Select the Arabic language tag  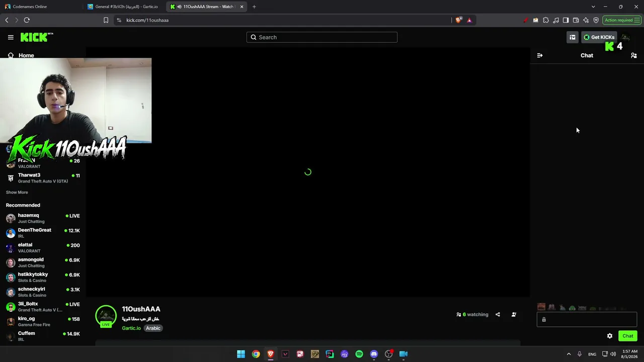pyautogui.click(x=153, y=328)
